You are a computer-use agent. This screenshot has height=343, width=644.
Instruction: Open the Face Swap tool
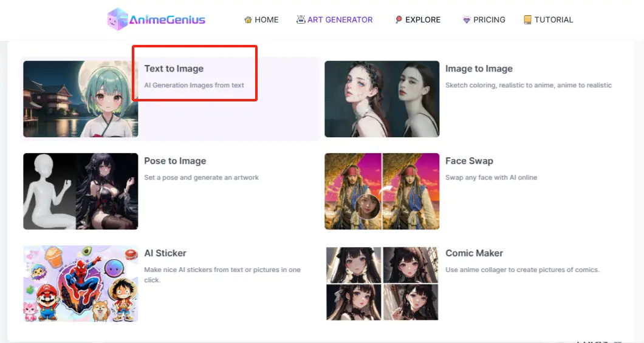469,161
